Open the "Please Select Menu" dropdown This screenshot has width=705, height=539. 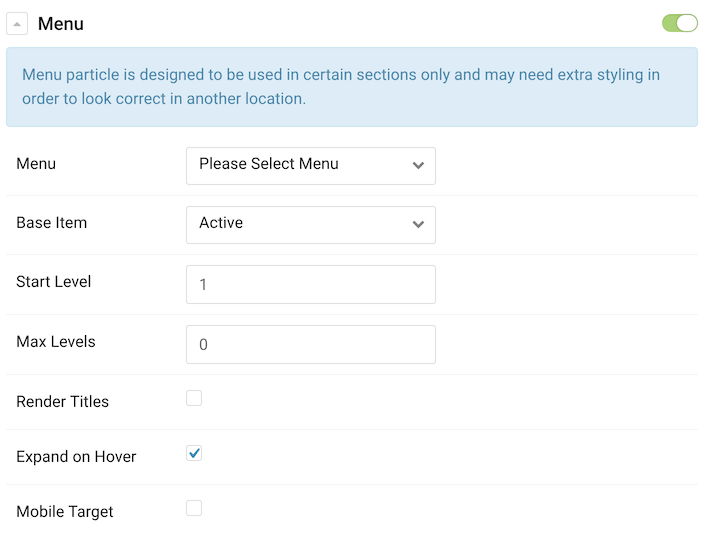(x=300, y=165)
